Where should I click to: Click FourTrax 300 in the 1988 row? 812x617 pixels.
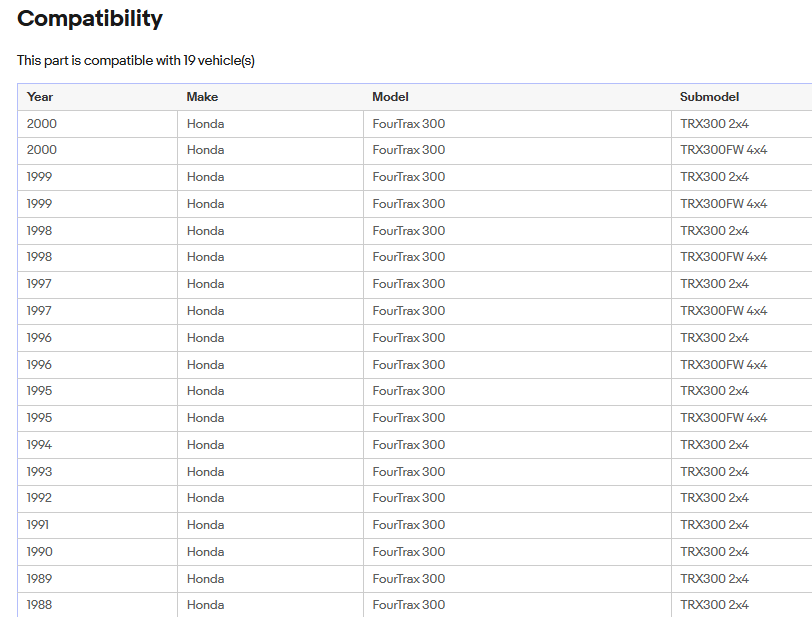(408, 605)
